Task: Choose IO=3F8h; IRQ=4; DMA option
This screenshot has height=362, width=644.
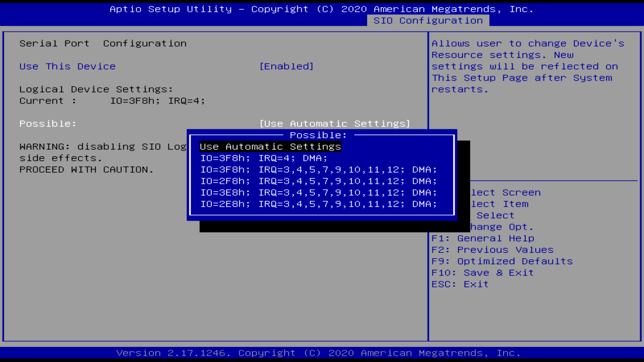Action: pyautogui.click(x=264, y=158)
